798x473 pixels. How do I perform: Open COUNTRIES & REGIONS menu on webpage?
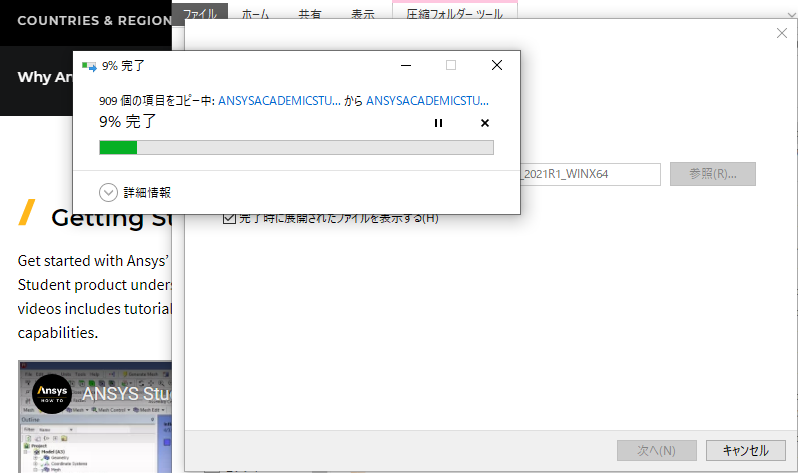94,21
